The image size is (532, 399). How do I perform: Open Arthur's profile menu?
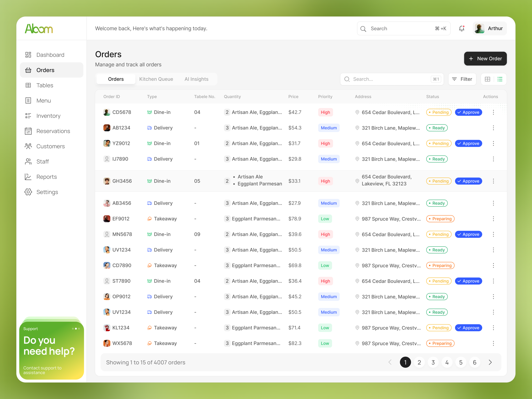coord(489,28)
